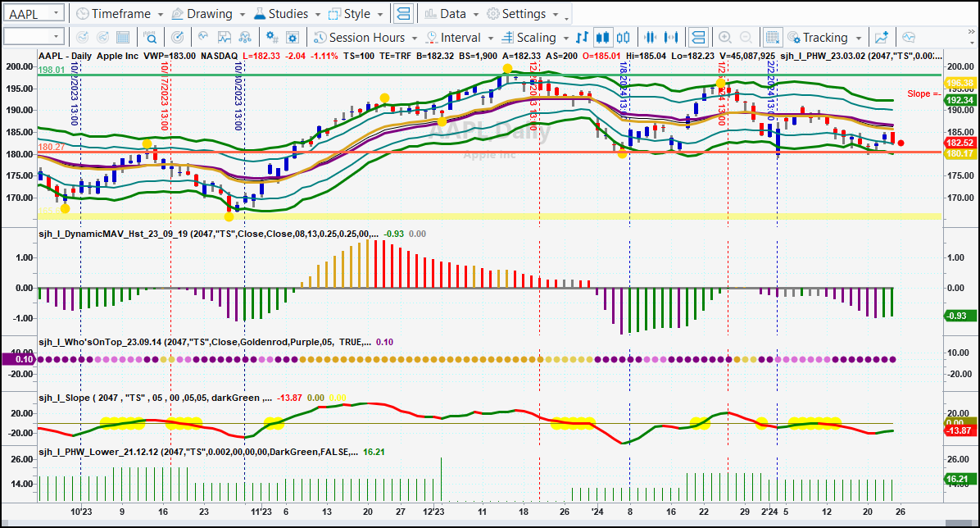Switch to hollow candlestick chart type

(623, 38)
